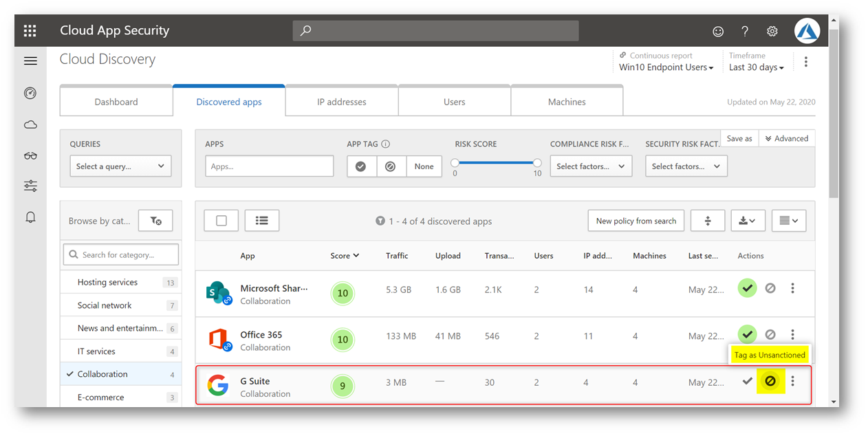Sort by Score column header
This screenshot has width=868, height=436.
coord(345,256)
